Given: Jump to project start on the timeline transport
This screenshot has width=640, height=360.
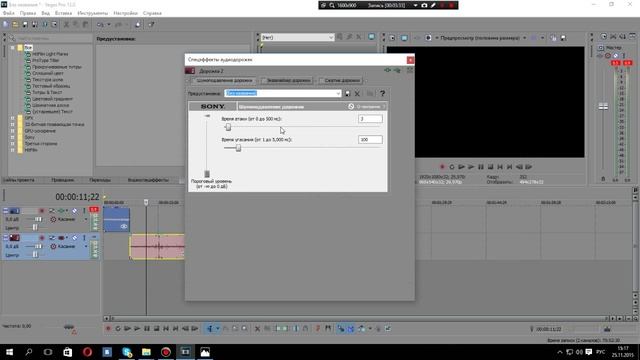Looking at the screenshot, I should [166, 329].
